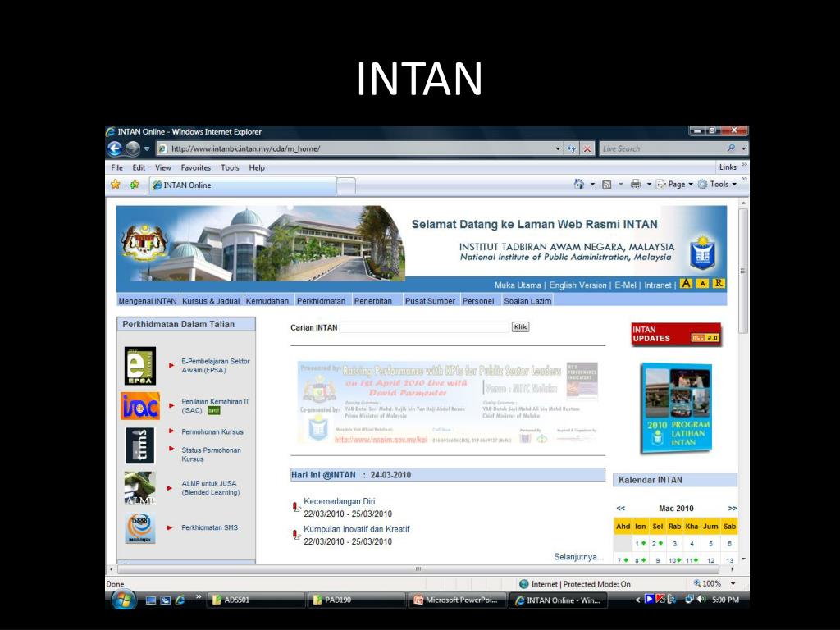Follow the Selanjutnya link
The image size is (840, 630).
(x=578, y=557)
